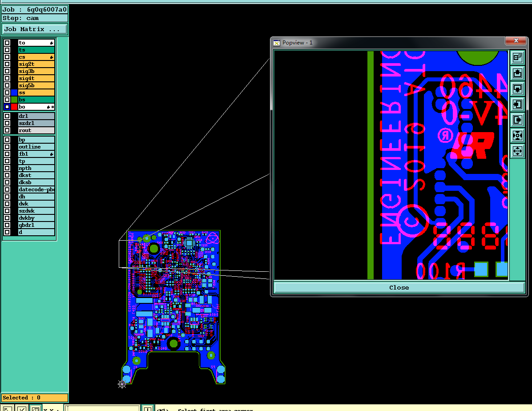Select the dwkby layer name
532x411 pixels.
(x=36, y=218)
